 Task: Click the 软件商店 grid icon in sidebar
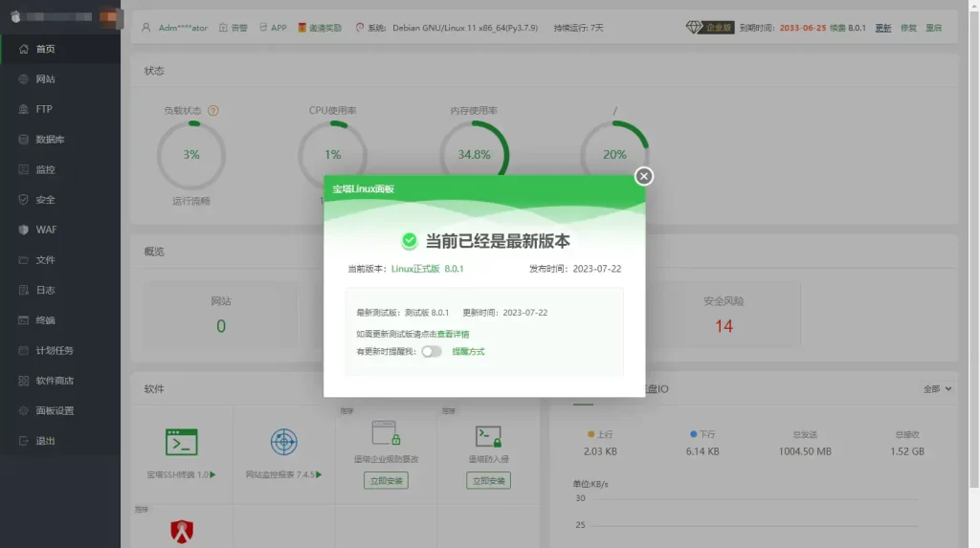[x=23, y=381]
